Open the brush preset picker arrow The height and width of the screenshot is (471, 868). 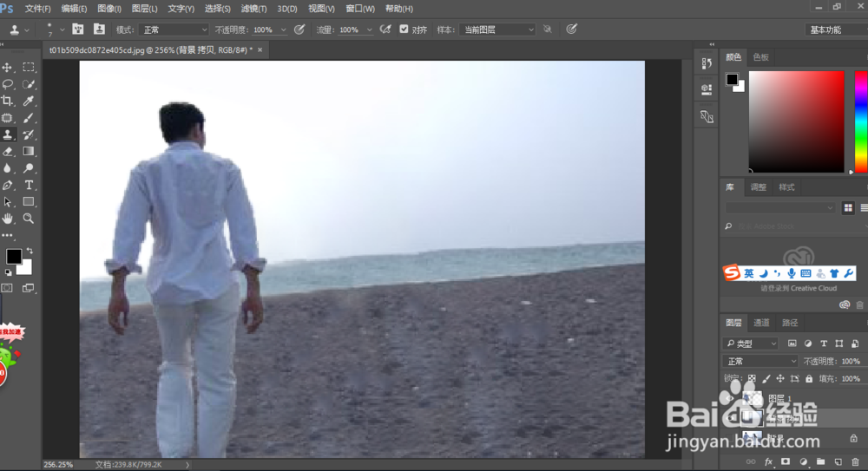point(62,29)
